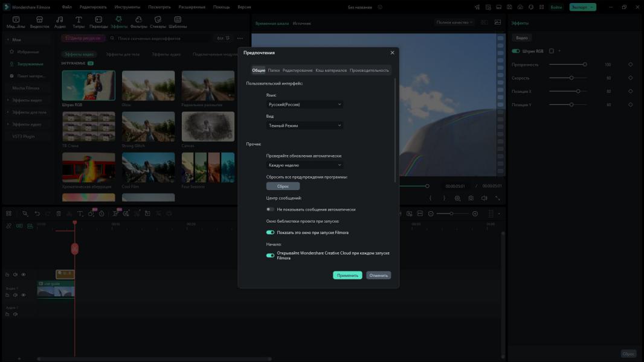Click the undo arrow in timeline toolbar
Image resolution: width=644 pixels, height=362 pixels.
tap(37, 214)
